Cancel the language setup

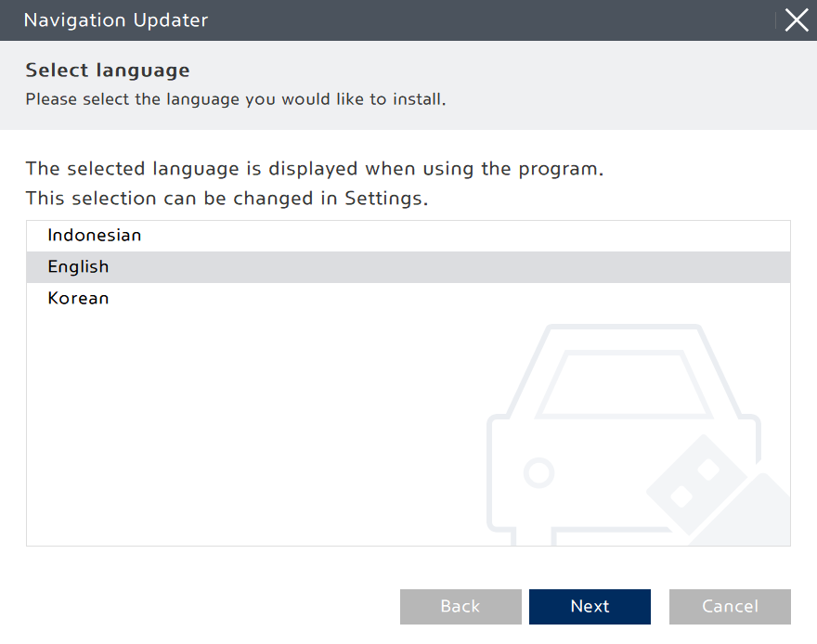(730, 607)
